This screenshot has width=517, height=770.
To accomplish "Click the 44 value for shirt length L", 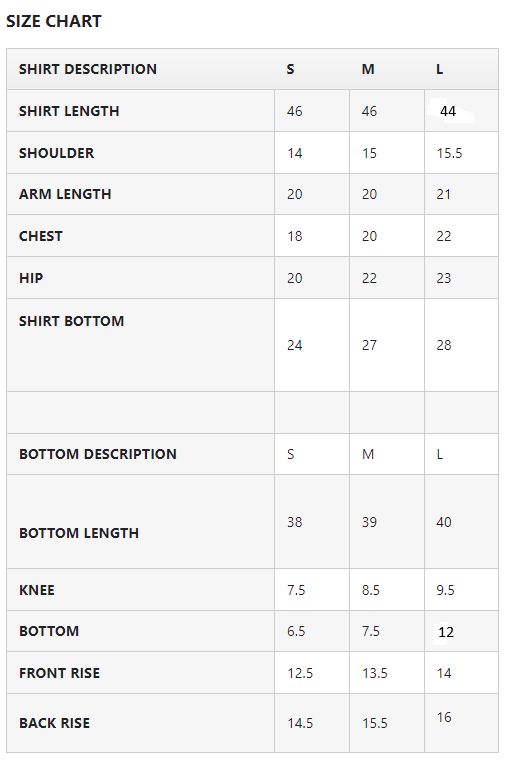I will point(448,111).
